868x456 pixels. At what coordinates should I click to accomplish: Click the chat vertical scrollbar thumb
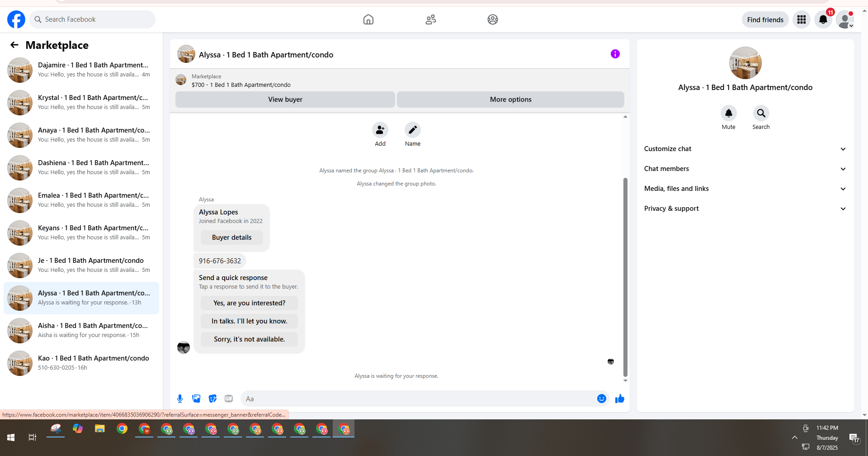click(625, 277)
